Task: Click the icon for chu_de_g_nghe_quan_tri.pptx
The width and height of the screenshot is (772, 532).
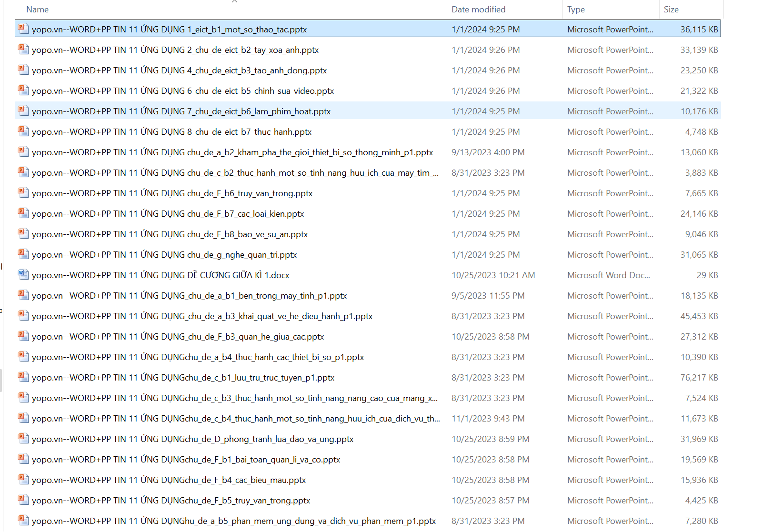Action: [23, 254]
